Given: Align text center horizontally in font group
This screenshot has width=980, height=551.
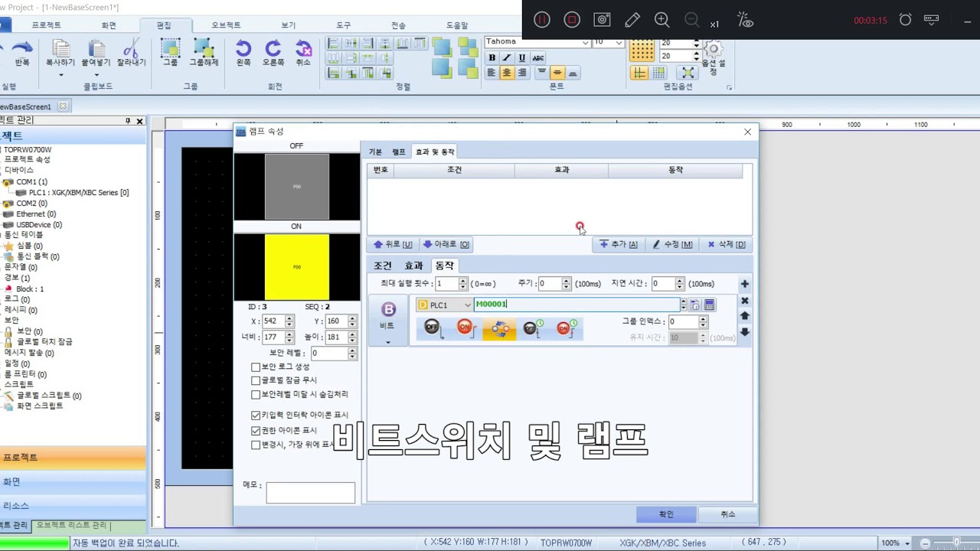Looking at the screenshot, I should 507,73.
